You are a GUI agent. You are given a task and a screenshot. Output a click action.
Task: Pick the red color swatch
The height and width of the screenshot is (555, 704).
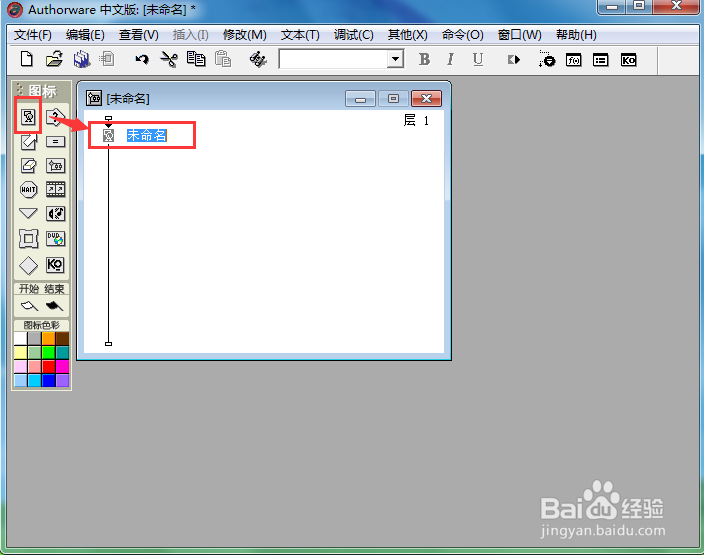coord(48,366)
